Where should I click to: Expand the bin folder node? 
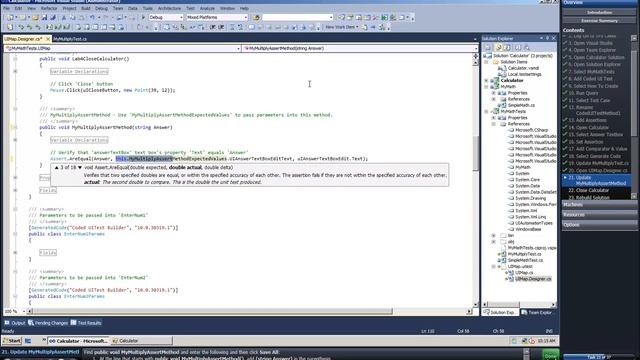point(493,236)
